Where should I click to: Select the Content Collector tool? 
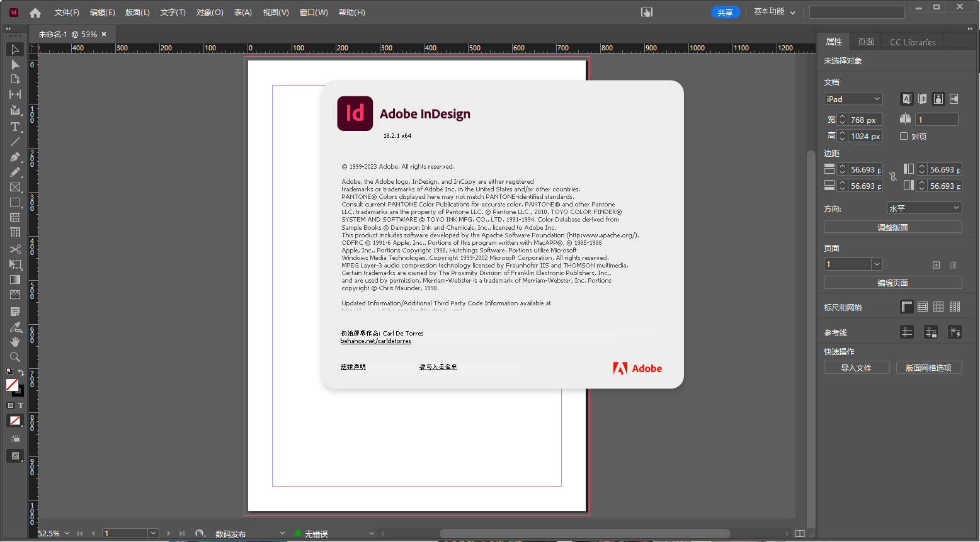pos(15,110)
